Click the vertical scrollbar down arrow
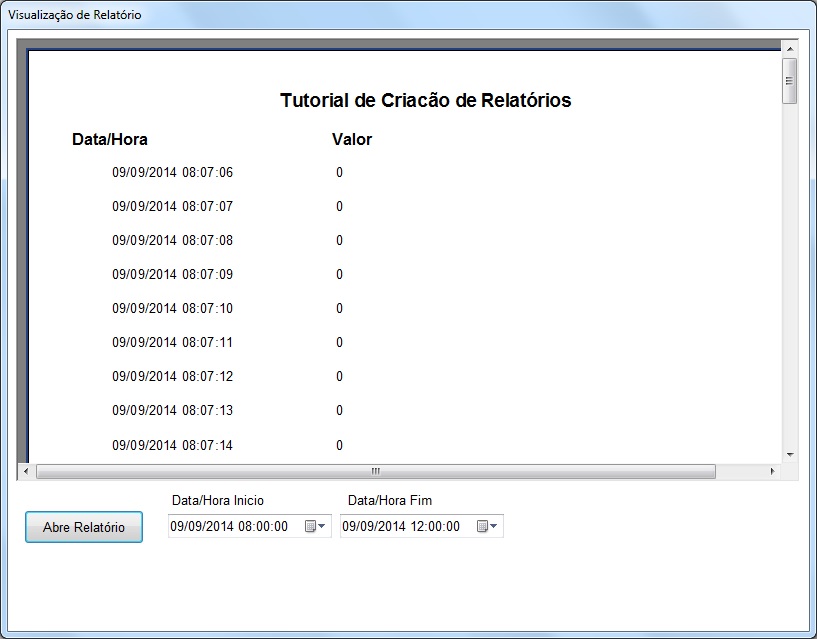Image resolution: width=817 pixels, height=639 pixels. (x=790, y=455)
